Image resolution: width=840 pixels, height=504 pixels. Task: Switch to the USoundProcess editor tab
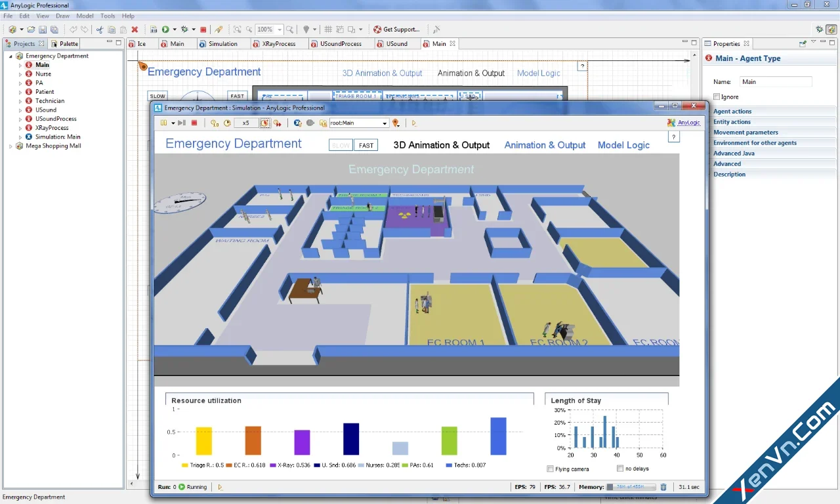point(341,44)
